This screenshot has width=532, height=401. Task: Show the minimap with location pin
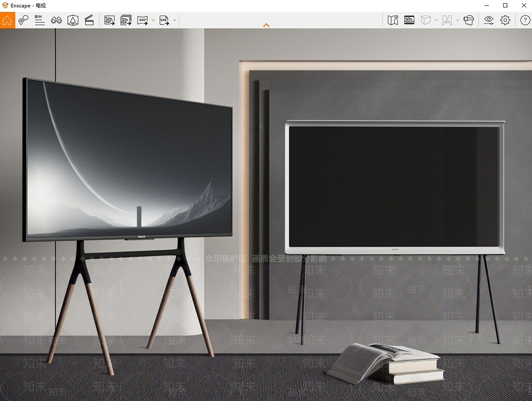tap(393, 20)
